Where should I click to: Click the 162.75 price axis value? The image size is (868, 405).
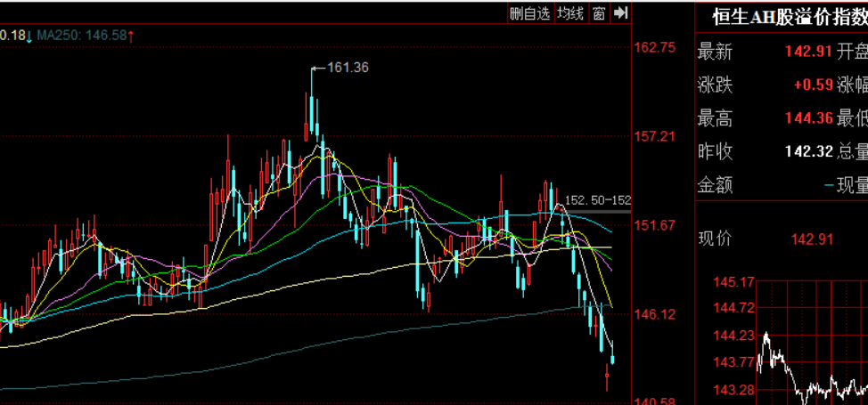pyautogui.click(x=655, y=47)
